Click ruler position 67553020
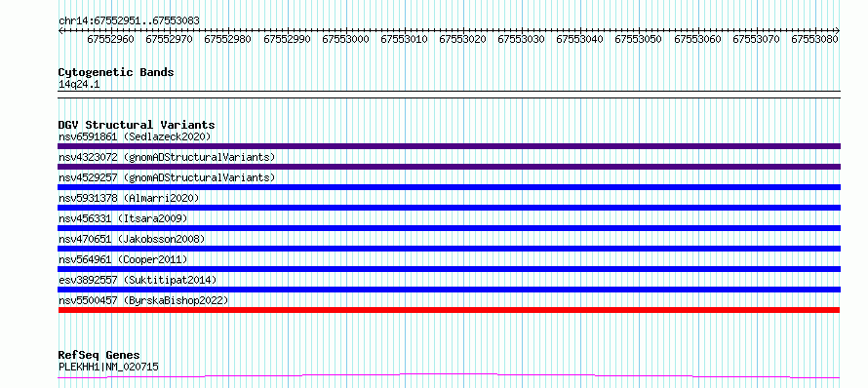The width and height of the screenshot is (868, 388). pyautogui.click(x=463, y=39)
